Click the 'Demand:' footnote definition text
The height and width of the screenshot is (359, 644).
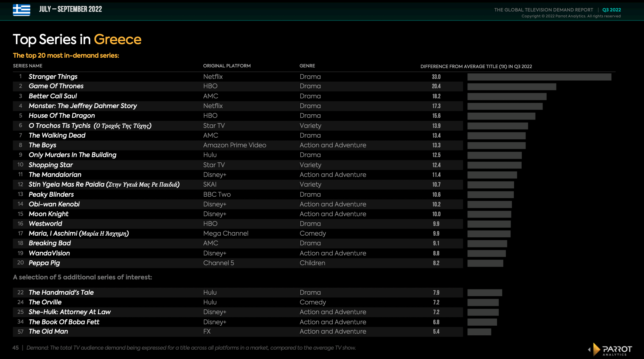(x=191, y=348)
